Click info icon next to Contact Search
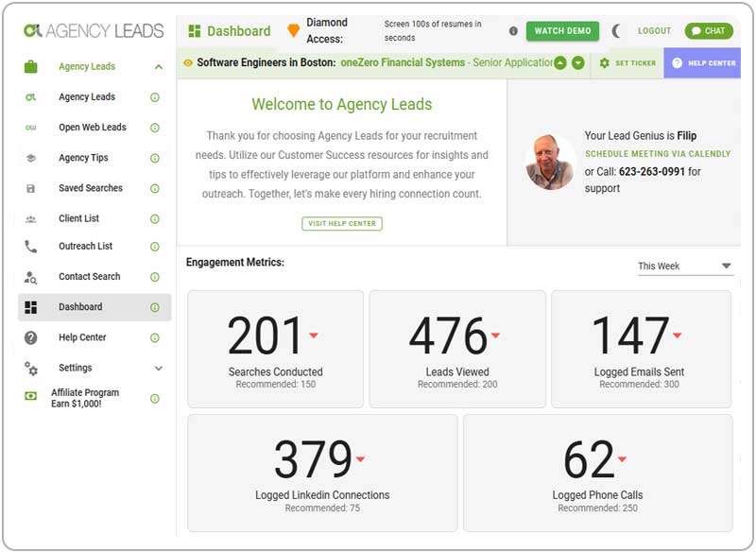The image size is (756, 552). [x=155, y=277]
